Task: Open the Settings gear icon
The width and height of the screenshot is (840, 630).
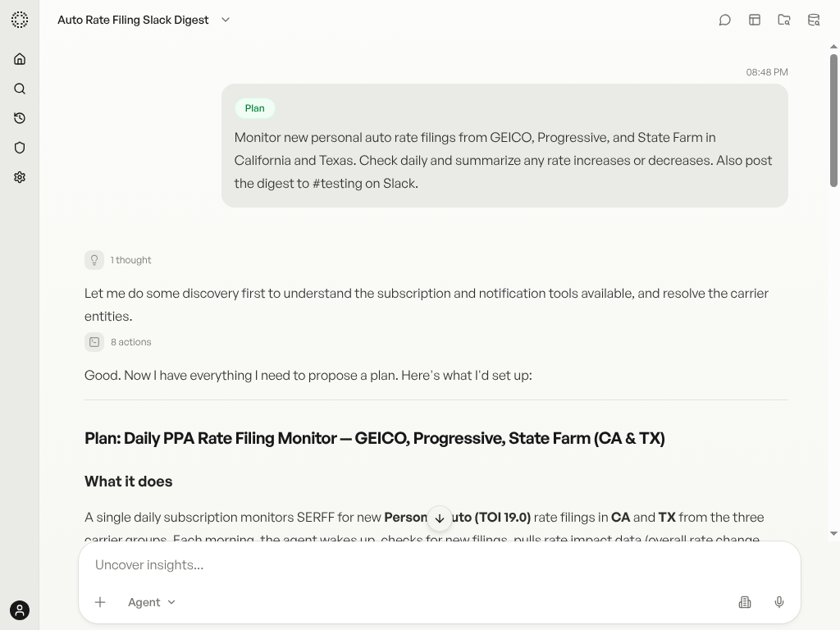Action: click(x=20, y=177)
